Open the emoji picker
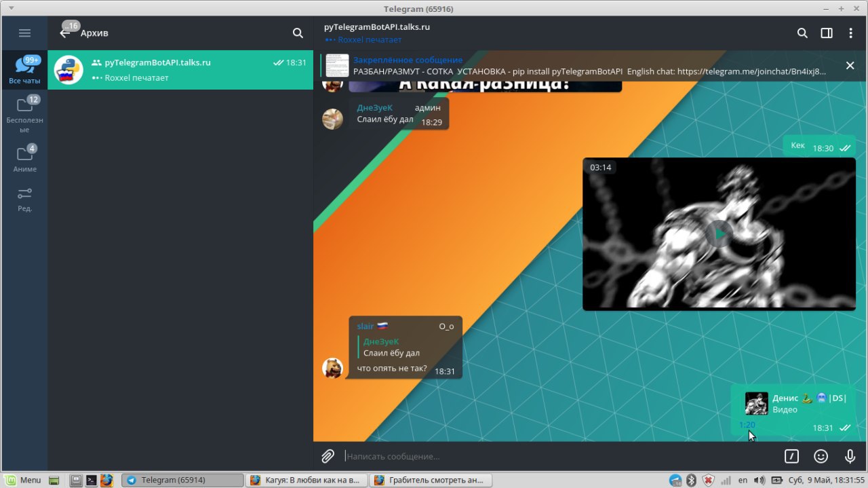This screenshot has height=488, width=868. pos(821,456)
